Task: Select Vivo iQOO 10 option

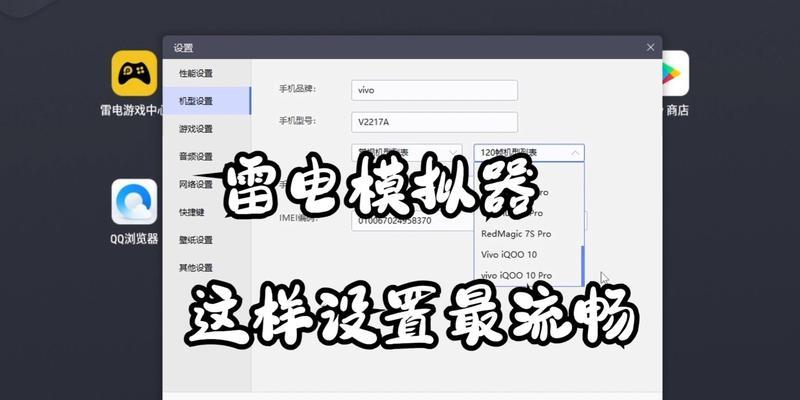Action: point(528,255)
